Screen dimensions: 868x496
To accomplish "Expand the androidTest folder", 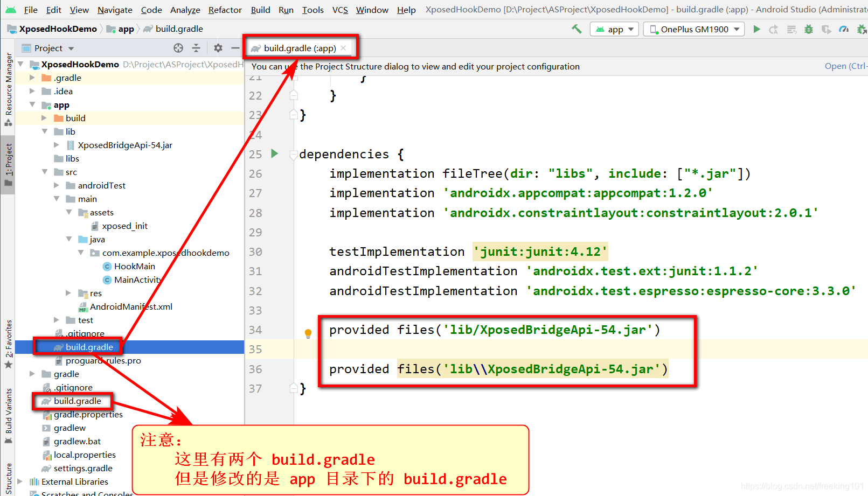I will tap(57, 185).
